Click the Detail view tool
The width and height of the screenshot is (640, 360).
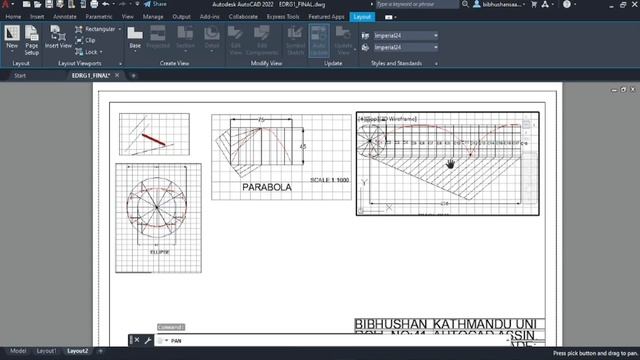point(212,38)
